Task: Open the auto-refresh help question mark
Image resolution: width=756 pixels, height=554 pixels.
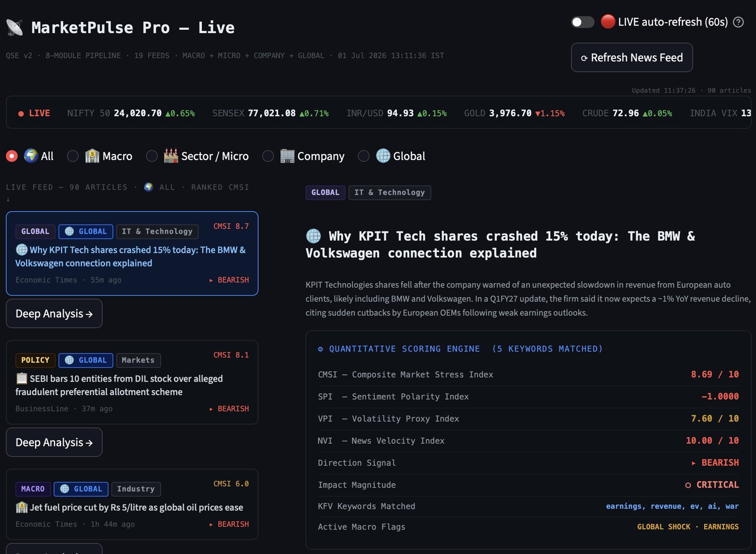Action: pos(738,22)
